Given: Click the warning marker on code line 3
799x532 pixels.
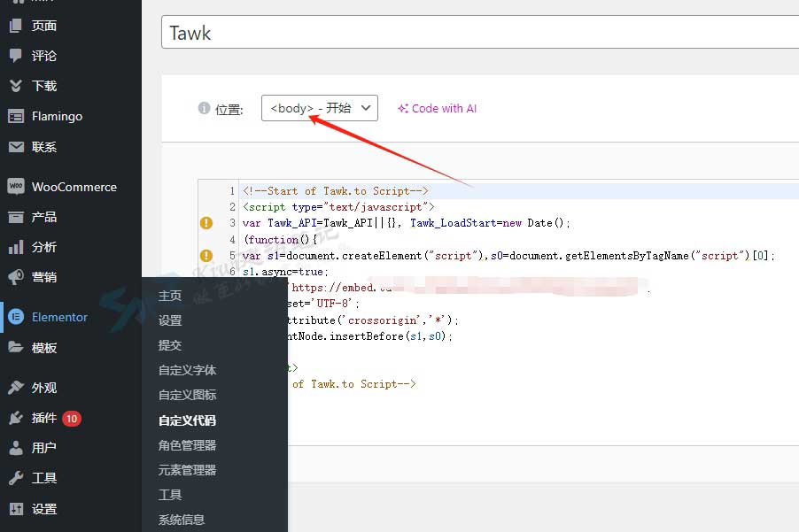Looking at the screenshot, I should click(206, 223).
